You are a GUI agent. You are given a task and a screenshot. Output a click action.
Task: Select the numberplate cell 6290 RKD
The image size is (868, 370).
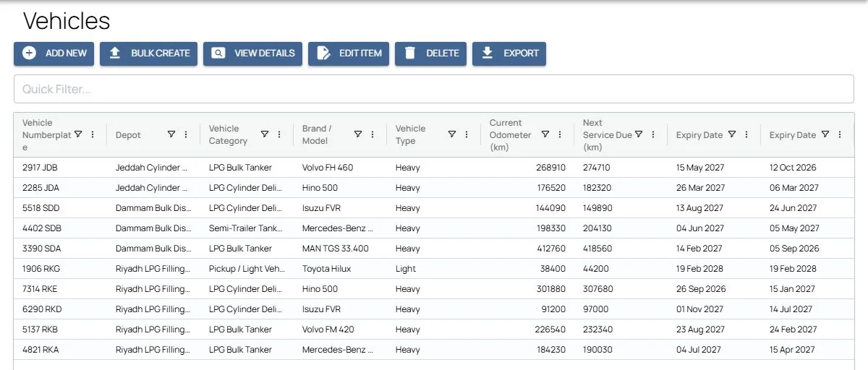pos(41,309)
